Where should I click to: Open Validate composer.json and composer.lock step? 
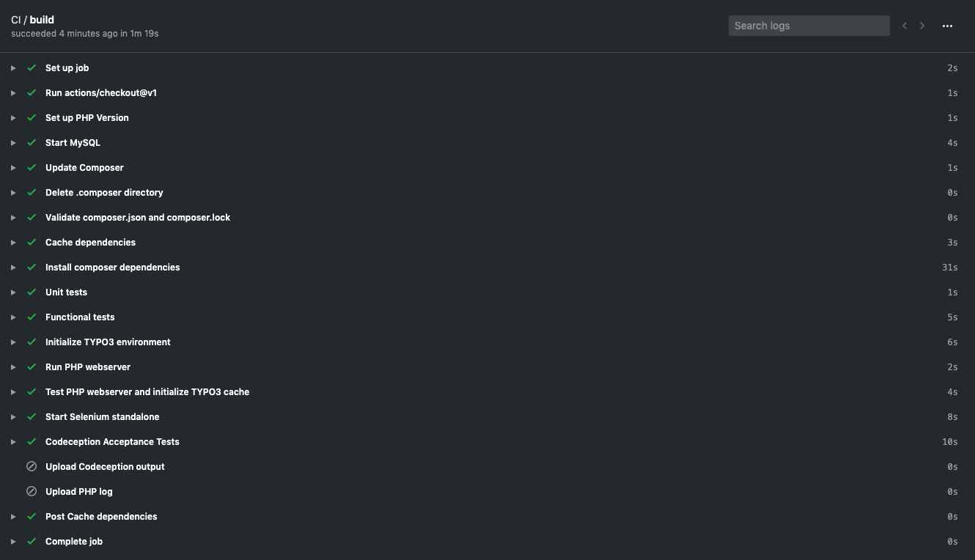coord(487,218)
